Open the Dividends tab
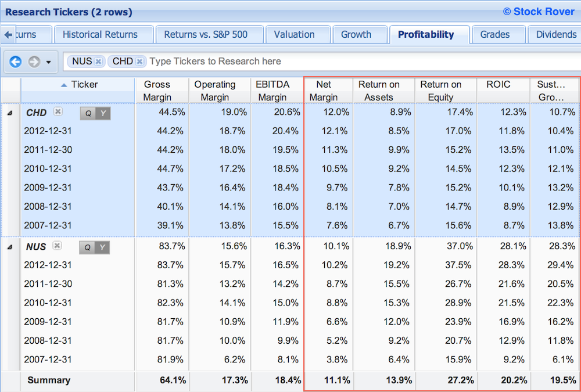This screenshot has height=392, width=581. point(554,34)
